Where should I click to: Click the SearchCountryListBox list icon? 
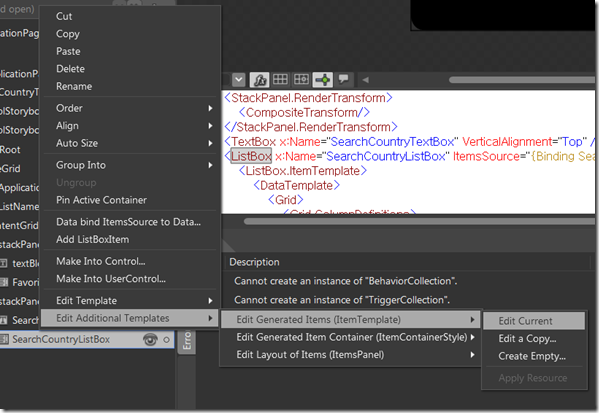[x=4, y=339]
